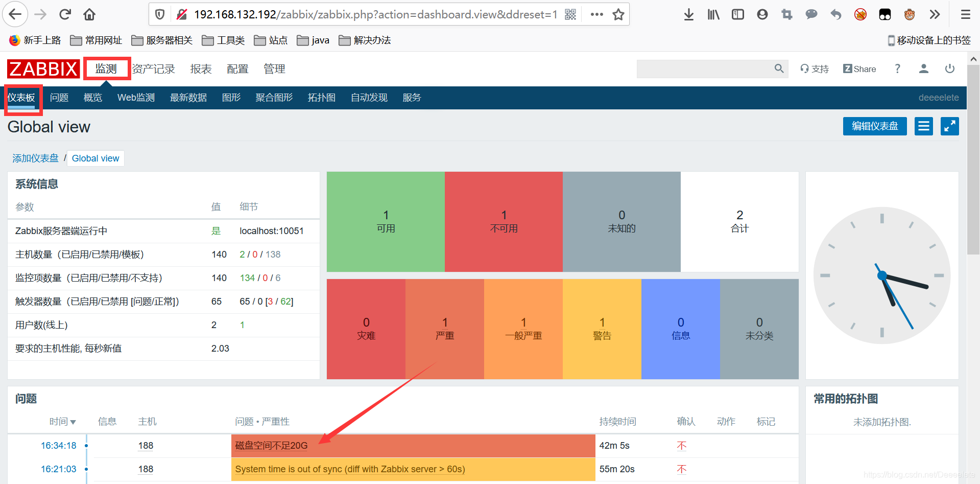
Task: Open the Tampermonkey extension icon
Action: click(885, 14)
